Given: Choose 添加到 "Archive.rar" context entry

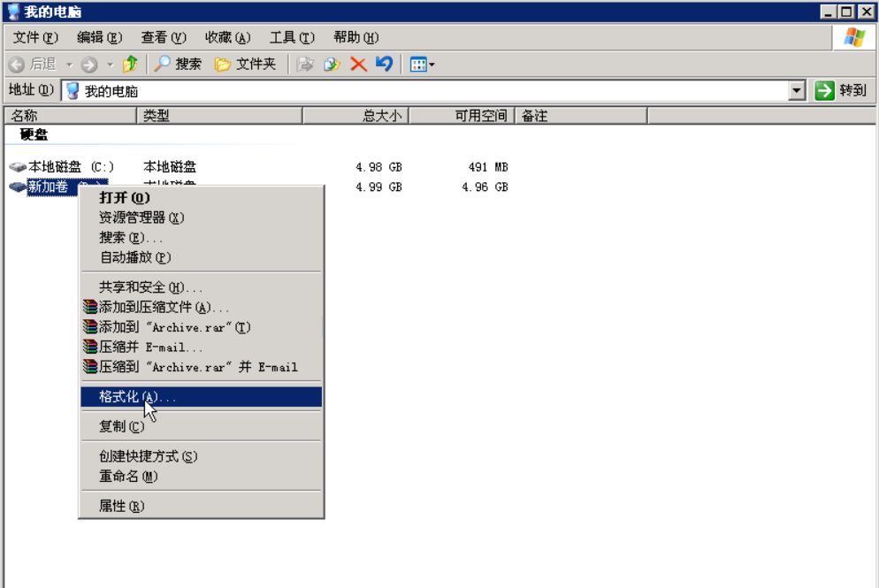Looking at the screenshot, I should (202, 327).
